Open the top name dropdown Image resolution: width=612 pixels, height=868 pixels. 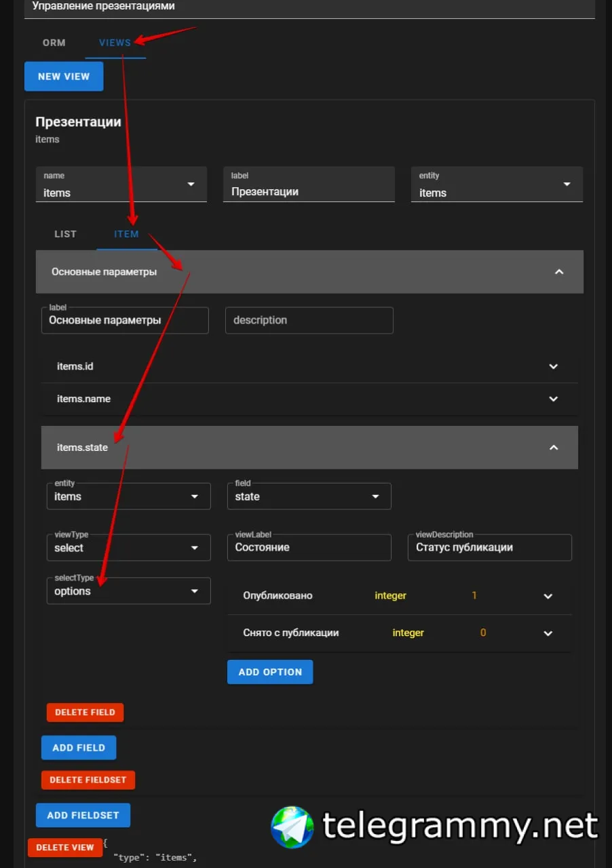(191, 184)
